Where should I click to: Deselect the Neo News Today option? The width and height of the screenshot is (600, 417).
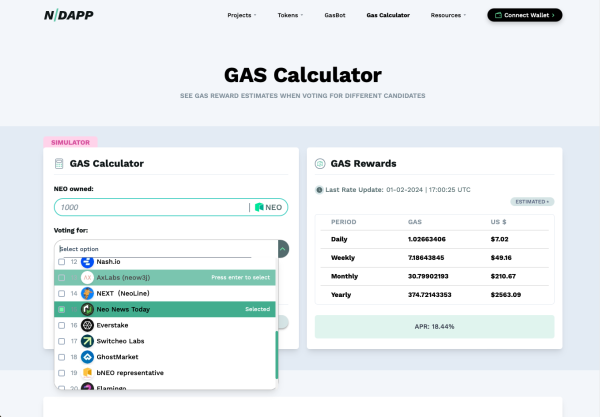pos(165,309)
